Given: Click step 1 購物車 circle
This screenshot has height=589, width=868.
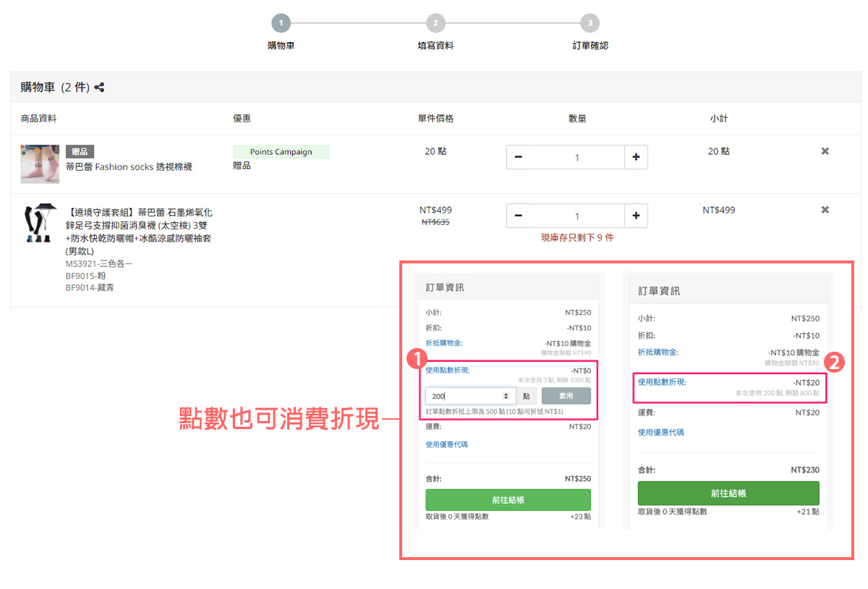Looking at the screenshot, I should click(x=281, y=23).
